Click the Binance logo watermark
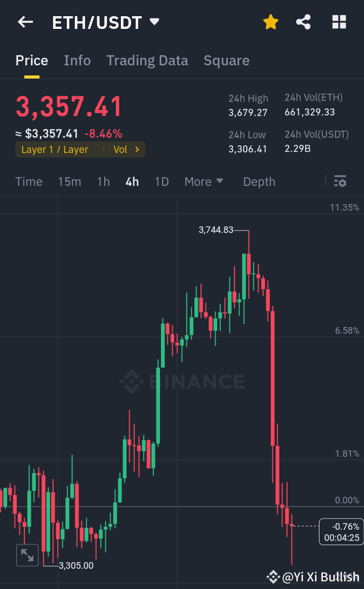 point(182,381)
